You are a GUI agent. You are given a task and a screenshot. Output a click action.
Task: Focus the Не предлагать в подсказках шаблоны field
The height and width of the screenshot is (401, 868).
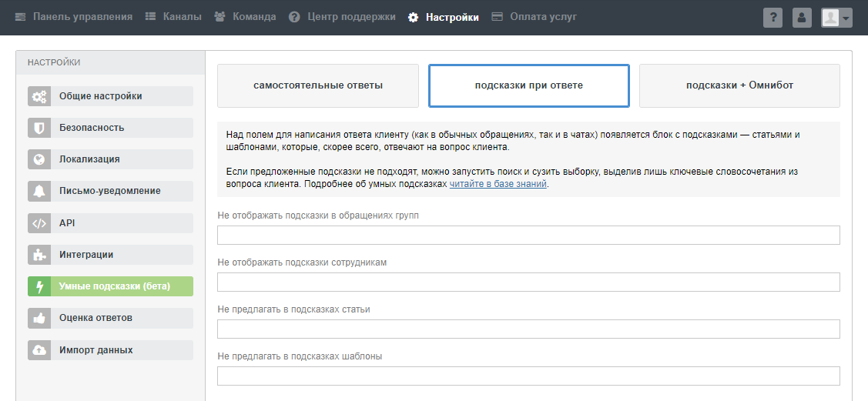pyautogui.click(x=528, y=376)
